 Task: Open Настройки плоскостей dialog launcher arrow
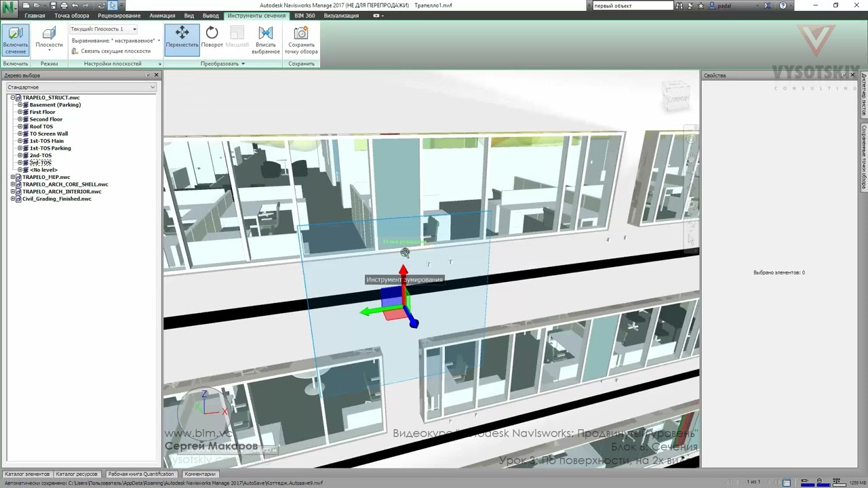pyautogui.click(x=160, y=64)
